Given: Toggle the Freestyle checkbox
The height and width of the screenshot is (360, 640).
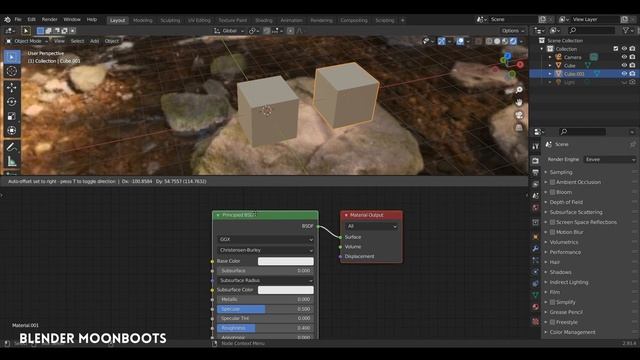Looking at the screenshot, I should (552, 322).
